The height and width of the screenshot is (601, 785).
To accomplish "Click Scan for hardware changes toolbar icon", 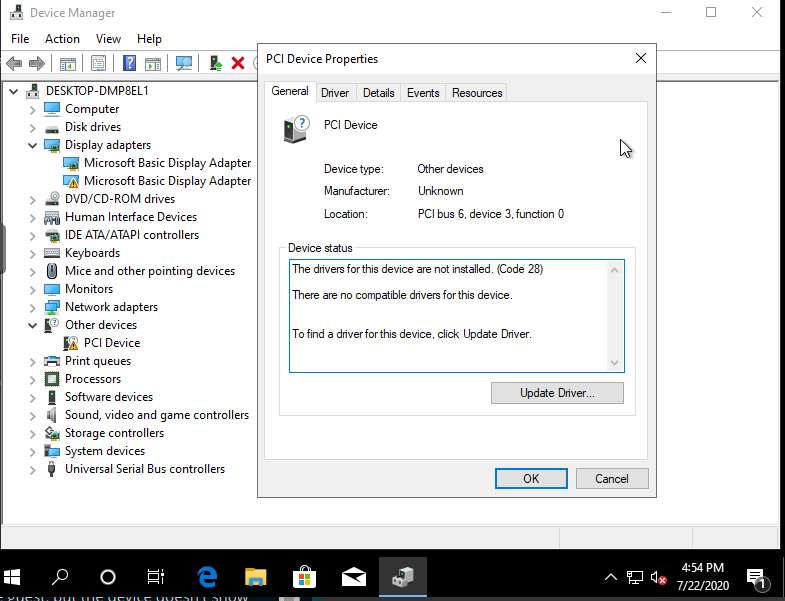I will click(x=184, y=63).
